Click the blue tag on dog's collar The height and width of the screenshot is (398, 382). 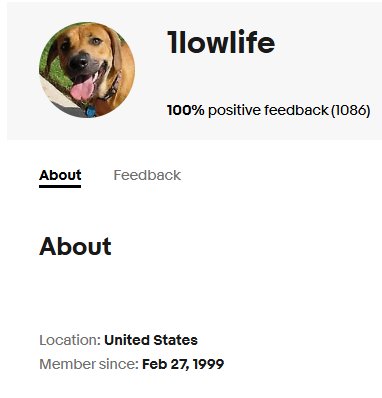90,112
